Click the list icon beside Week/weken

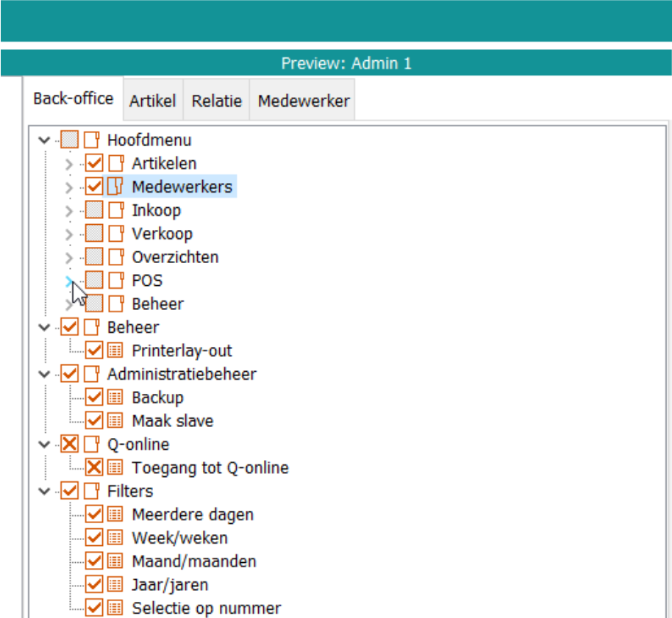(116, 538)
